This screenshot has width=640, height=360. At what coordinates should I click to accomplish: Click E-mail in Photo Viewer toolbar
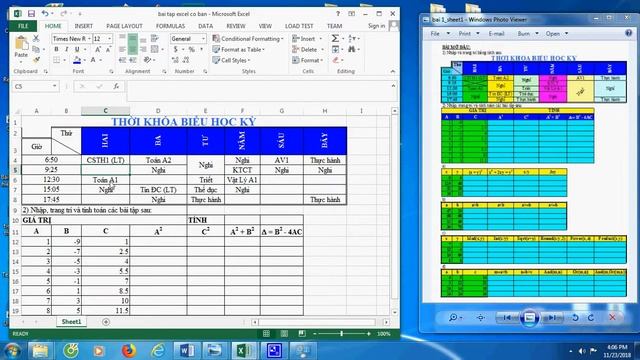[496, 33]
